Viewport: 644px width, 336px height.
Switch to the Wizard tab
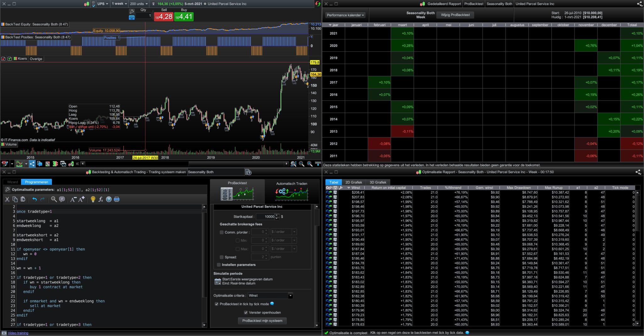(x=13, y=182)
